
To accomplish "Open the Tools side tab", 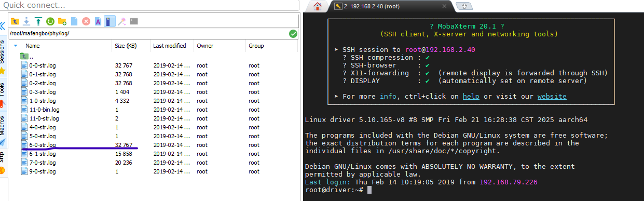I will [x=3, y=89].
